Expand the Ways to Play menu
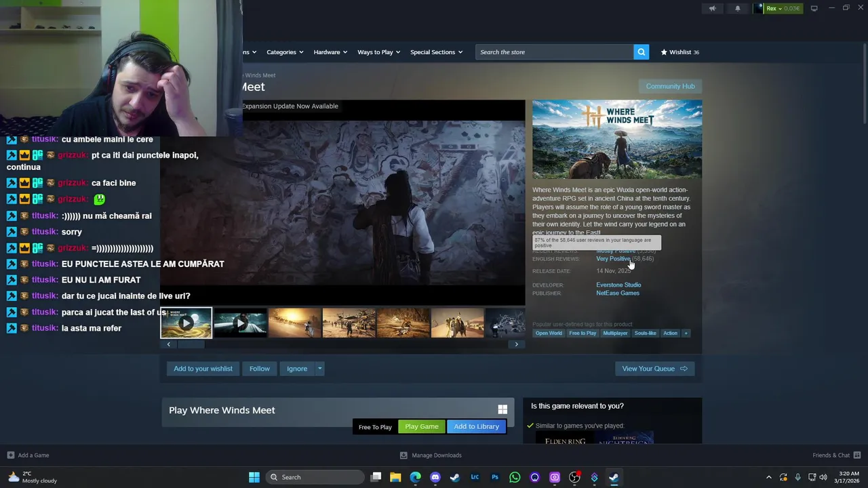Screen dimensions: 868x488 [379, 52]
